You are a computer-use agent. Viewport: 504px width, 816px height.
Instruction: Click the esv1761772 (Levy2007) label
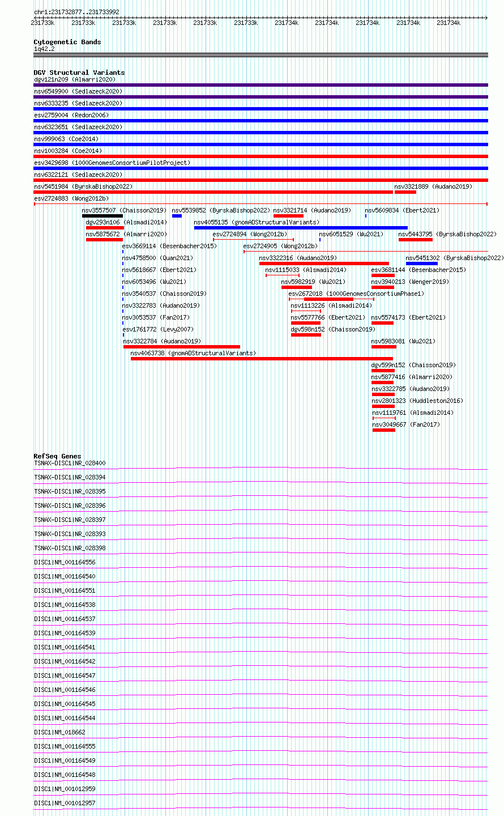pos(157,329)
